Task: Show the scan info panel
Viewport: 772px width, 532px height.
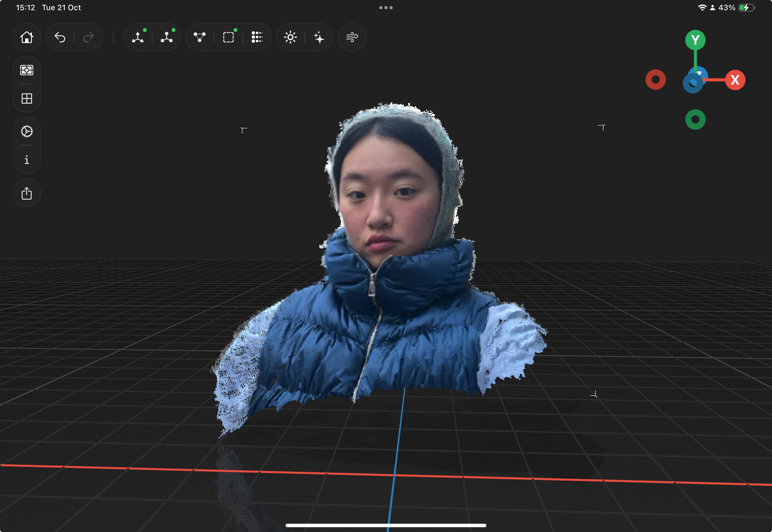Action: (x=27, y=160)
